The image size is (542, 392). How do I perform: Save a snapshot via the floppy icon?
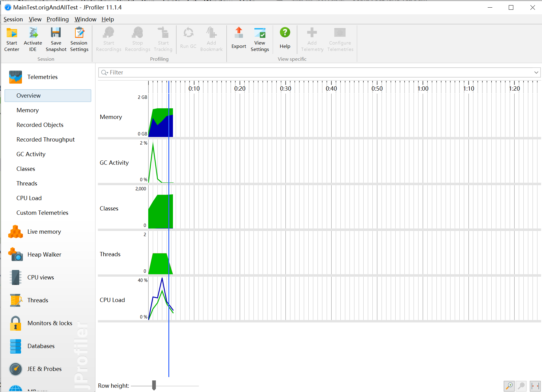pyautogui.click(x=56, y=40)
